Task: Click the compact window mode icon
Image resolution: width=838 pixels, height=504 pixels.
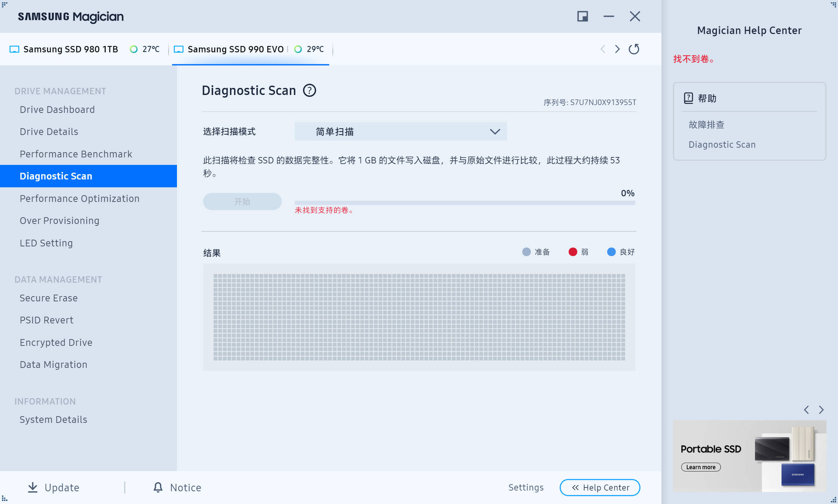Action: pos(582,16)
